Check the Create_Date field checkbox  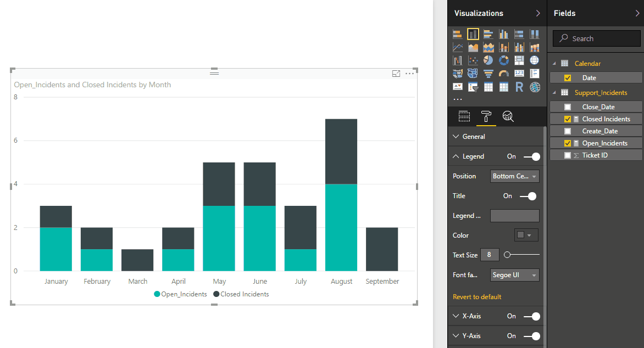click(x=568, y=131)
